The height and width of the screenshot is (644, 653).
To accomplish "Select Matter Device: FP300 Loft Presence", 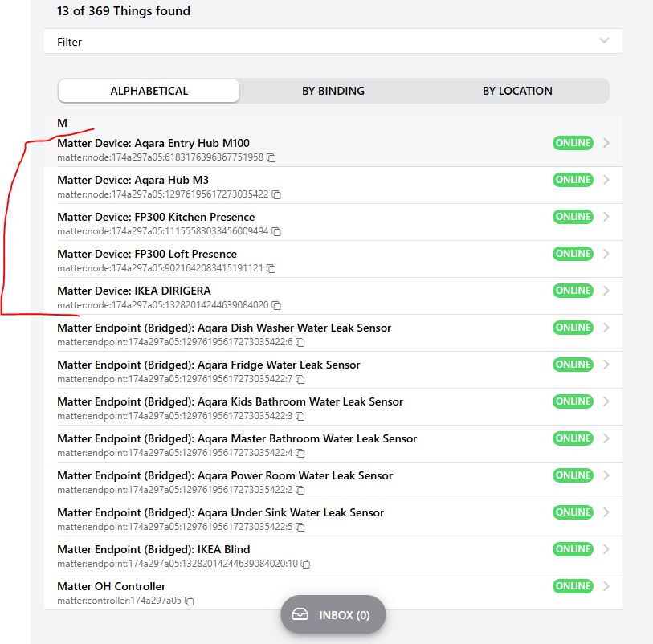I will click(147, 254).
